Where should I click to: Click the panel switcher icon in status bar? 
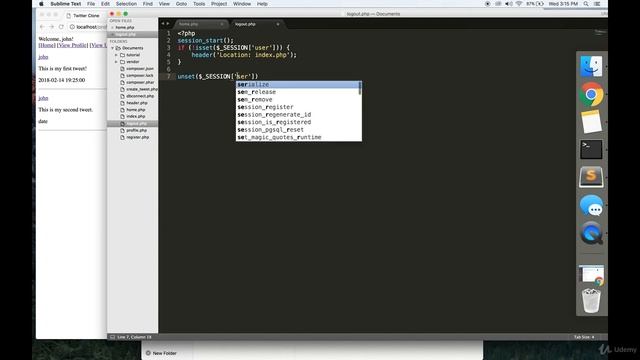[112, 337]
